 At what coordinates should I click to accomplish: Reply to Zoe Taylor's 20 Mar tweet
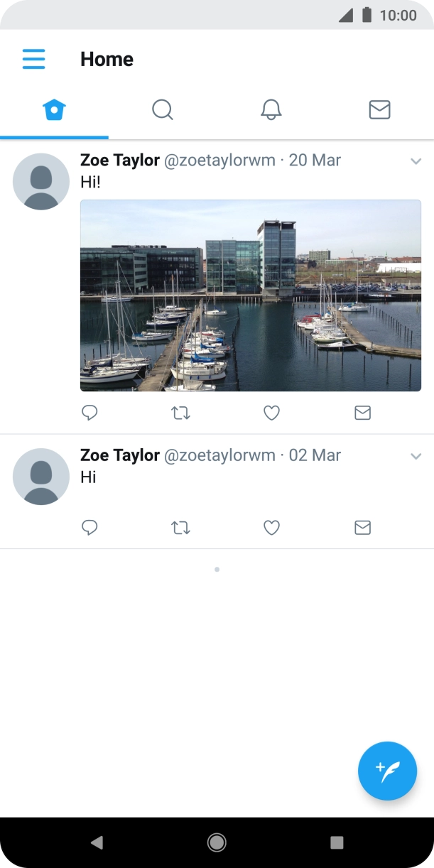point(89,413)
